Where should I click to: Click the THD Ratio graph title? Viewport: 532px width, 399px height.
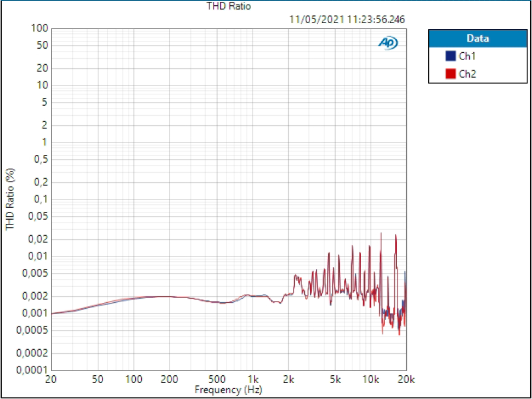click(229, 6)
